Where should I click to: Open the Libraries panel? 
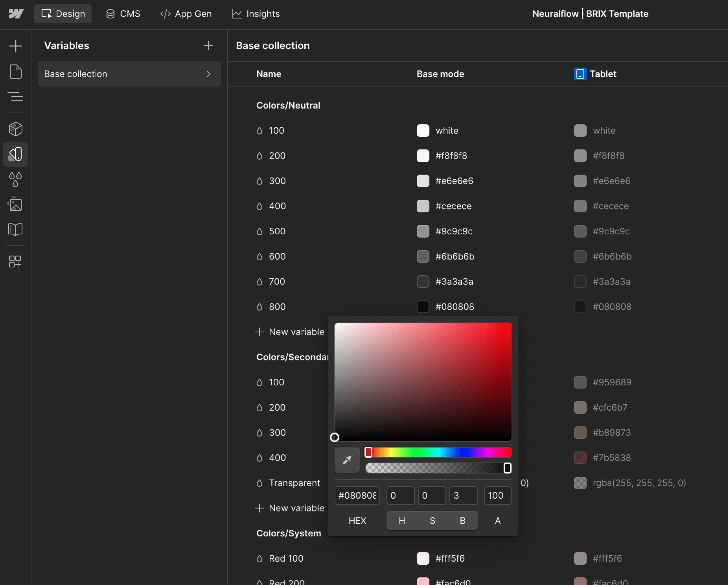16,229
